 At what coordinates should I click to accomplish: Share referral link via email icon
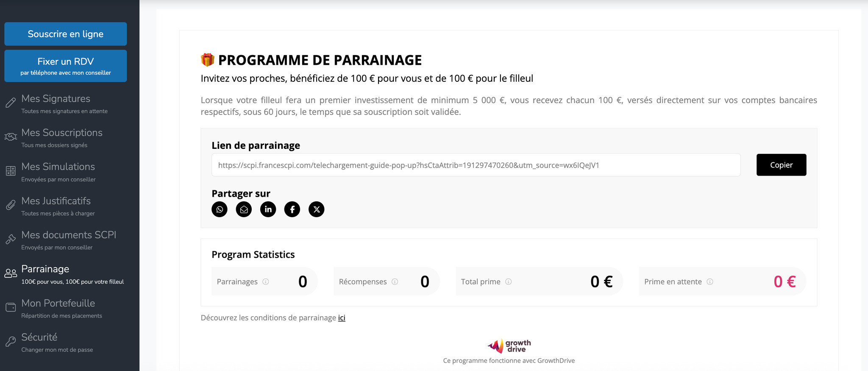tap(244, 209)
